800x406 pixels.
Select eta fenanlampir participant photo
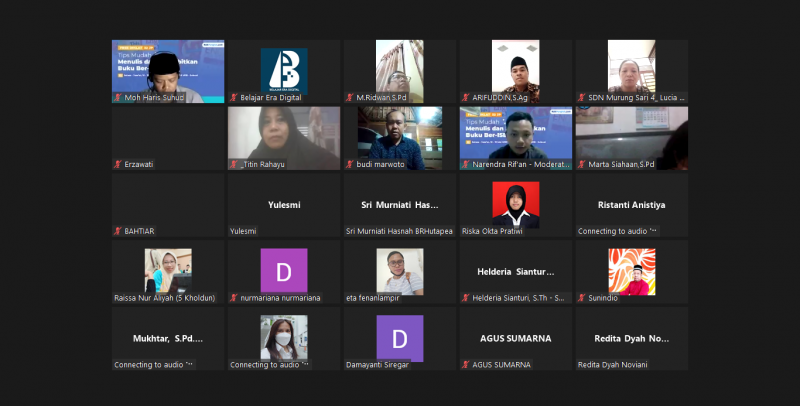click(x=400, y=270)
